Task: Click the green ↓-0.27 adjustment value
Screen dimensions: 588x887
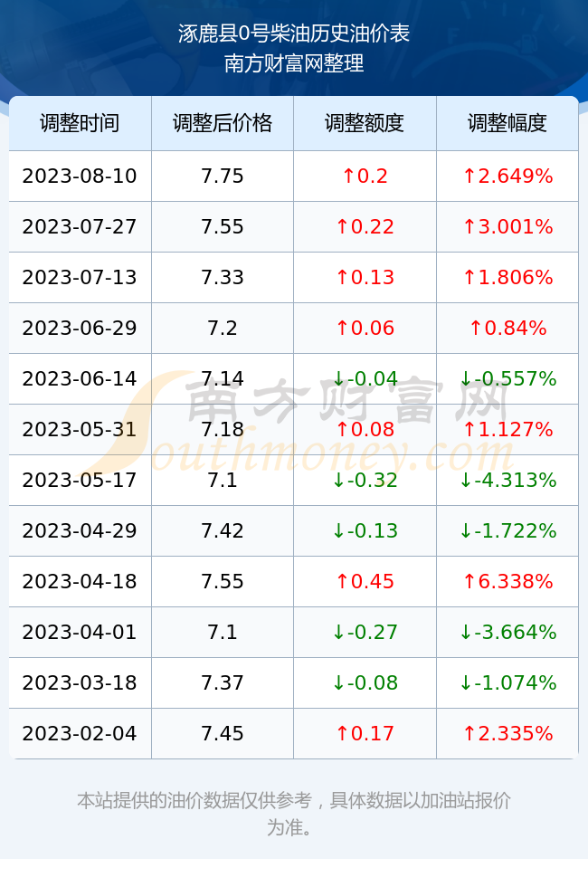Action: coord(365,632)
